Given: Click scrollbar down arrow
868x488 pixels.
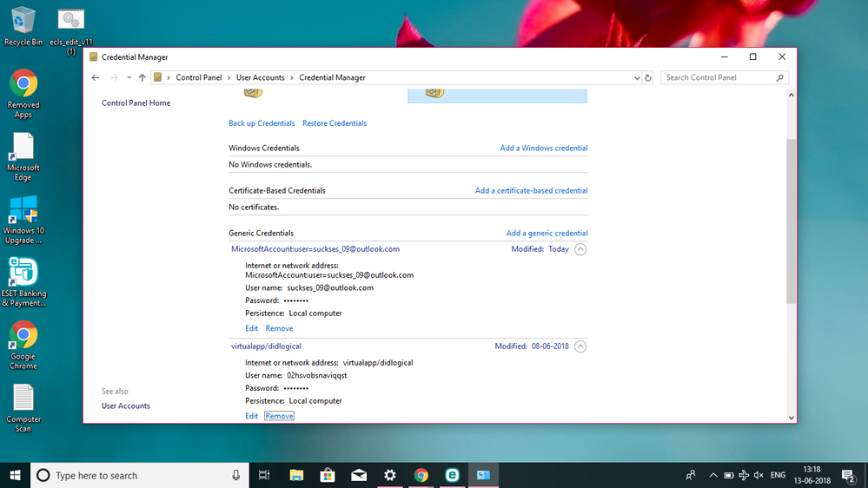Looking at the screenshot, I should pyautogui.click(x=791, y=418).
